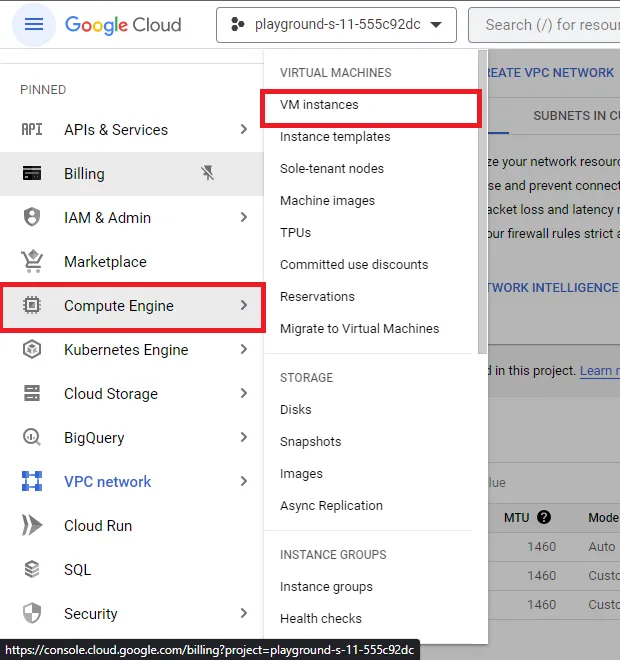The height and width of the screenshot is (660, 620).
Task: Open Cloud Storage menu item
Action: tap(132, 394)
